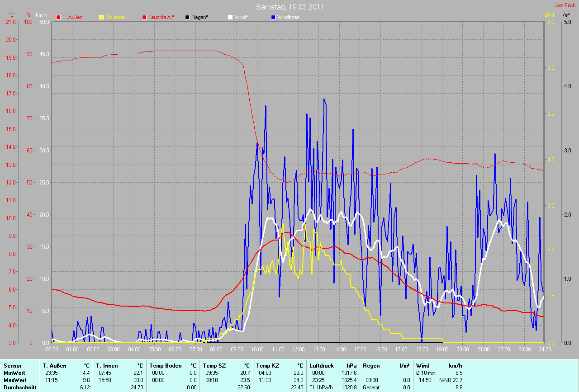Image resolution: width=579 pixels, height=392 pixels.
Task: Click the Temp SZ minimum value "20.7"
Action: [x=245, y=373]
